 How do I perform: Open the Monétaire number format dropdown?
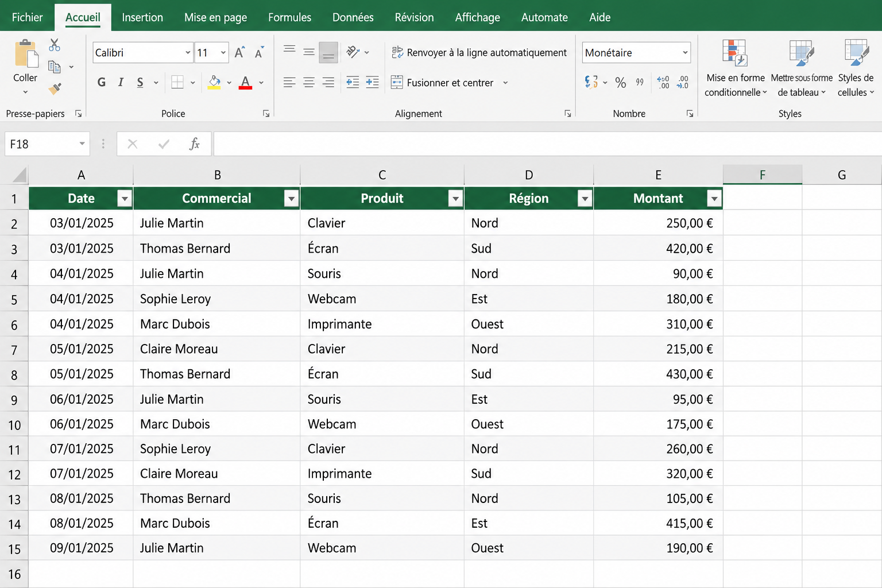pyautogui.click(x=685, y=53)
